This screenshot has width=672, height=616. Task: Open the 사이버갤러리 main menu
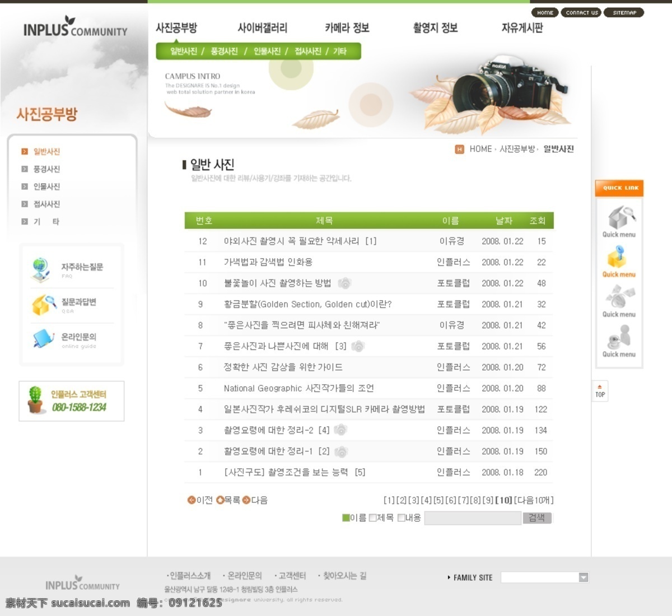point(262,28)
